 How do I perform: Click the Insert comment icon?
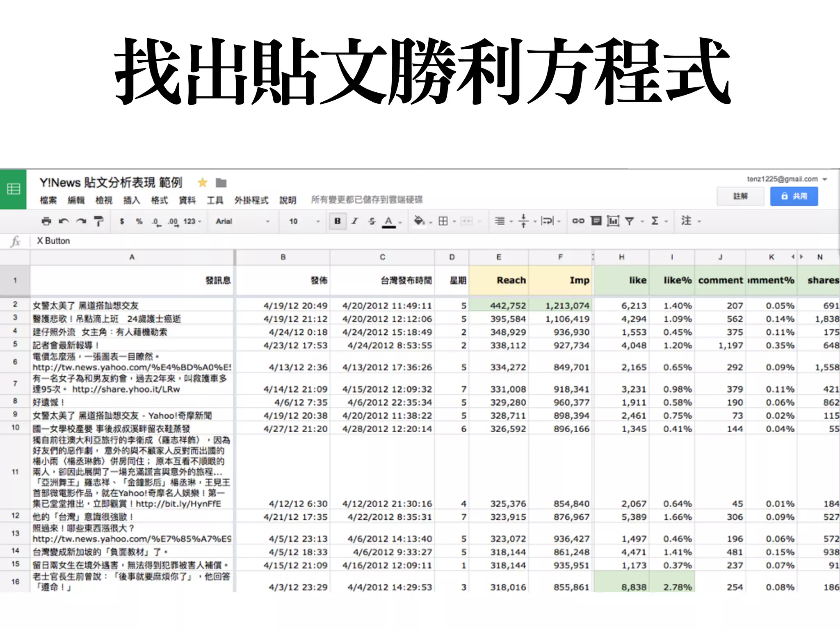point(596,221)
